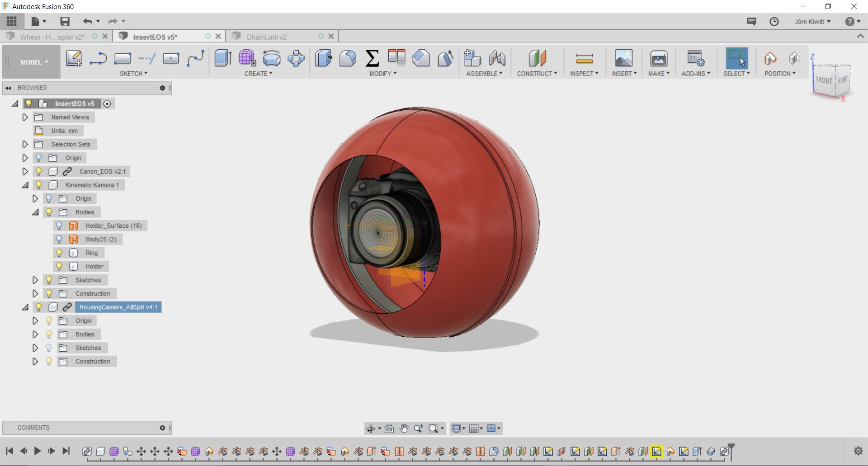Switch to the Wheel - H...apter v2 tab
Viewport: 868px width, 466px height.
pos(52,37)
